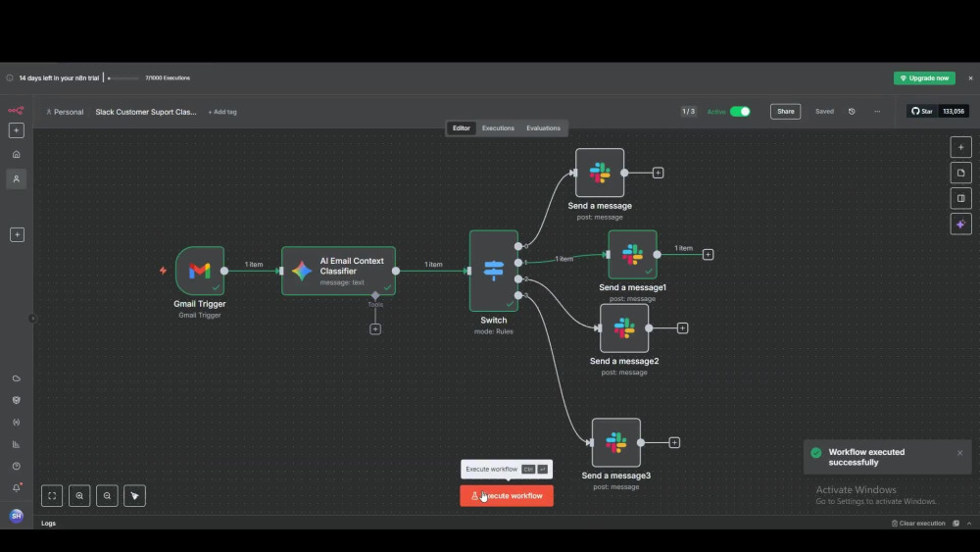The image size is (980, 552).
Task: Dismiss the Workflow executed successfully toast
Action: click(960, 453)
